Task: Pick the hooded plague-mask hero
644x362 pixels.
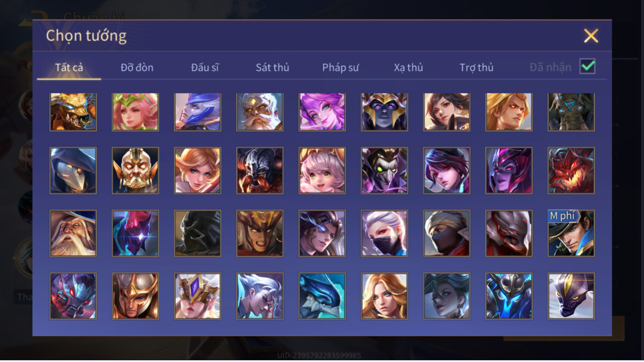Action: point(73,170)
